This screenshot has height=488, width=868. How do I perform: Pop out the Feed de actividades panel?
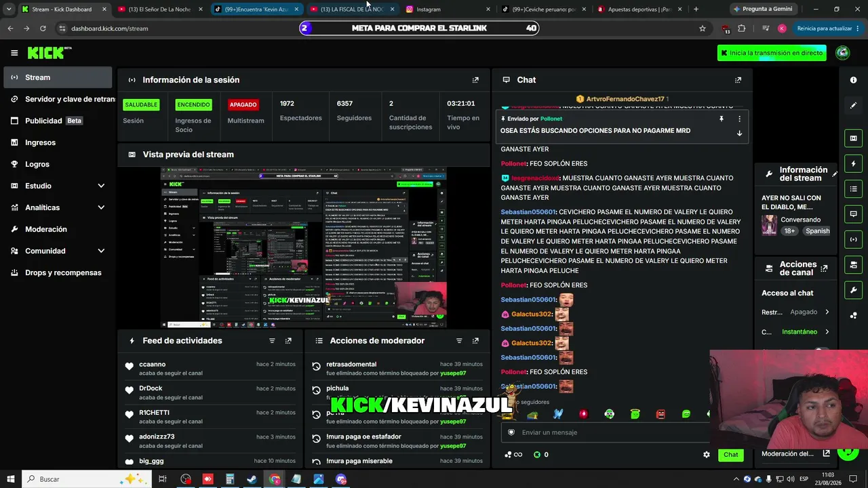click(288, 341)
